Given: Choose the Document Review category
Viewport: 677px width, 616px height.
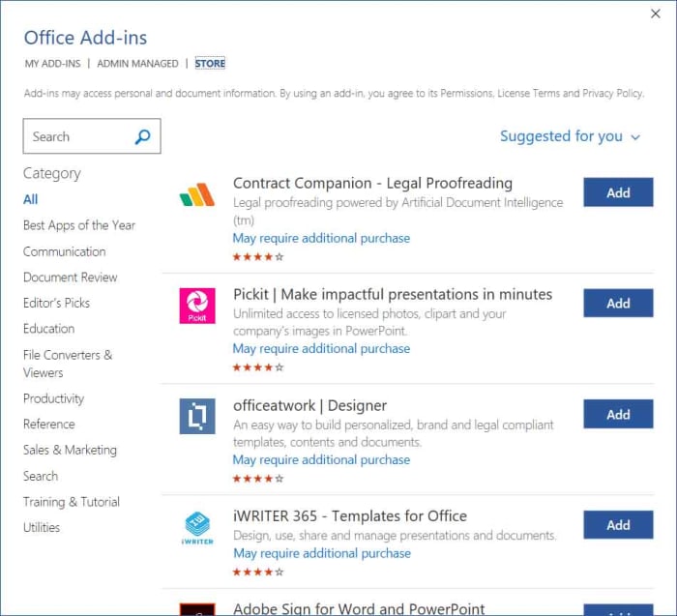Looking at the screenshot, I should point(71,278).
